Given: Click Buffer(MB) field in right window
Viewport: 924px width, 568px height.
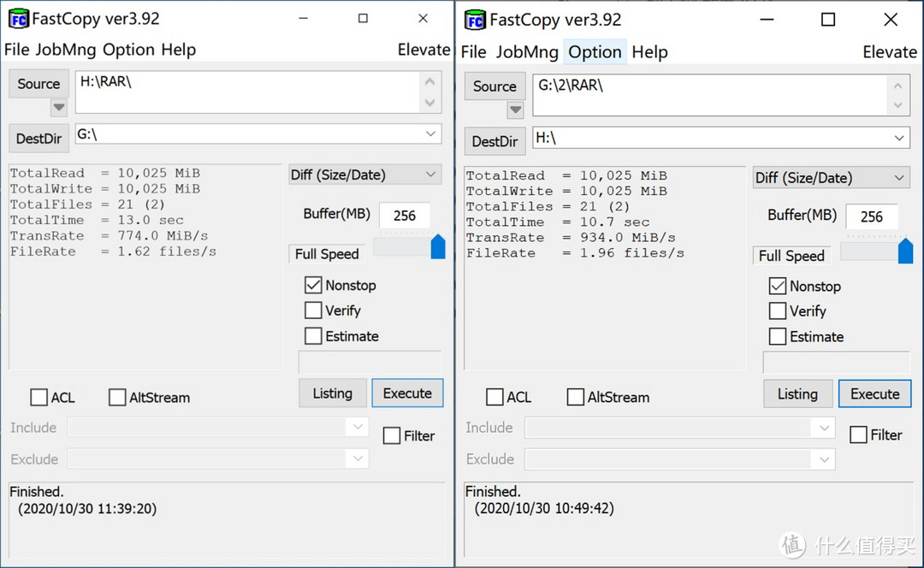Looking at the screenshot, I should point(872,216).
